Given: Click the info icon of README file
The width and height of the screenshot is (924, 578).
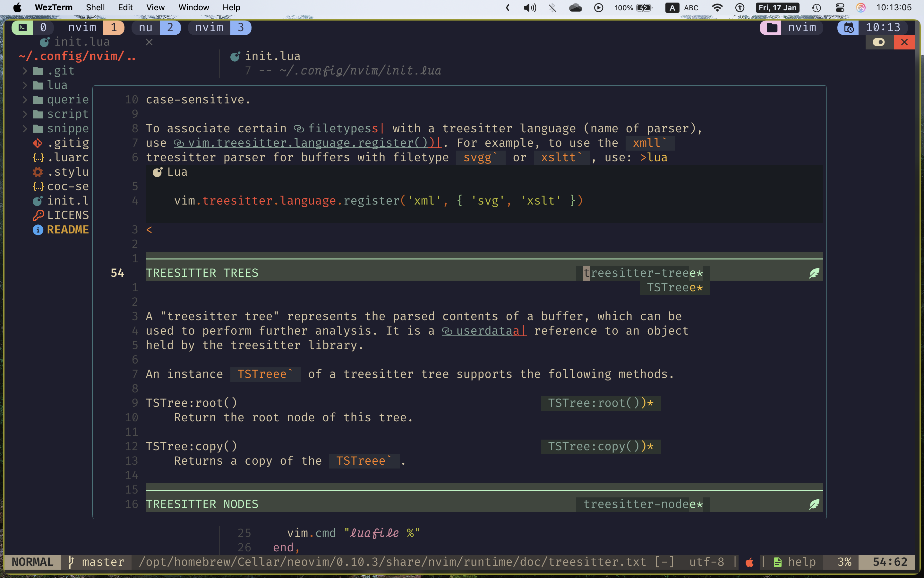Looking at the screenshot, I should pyautogui.click(x=38, y=230).
